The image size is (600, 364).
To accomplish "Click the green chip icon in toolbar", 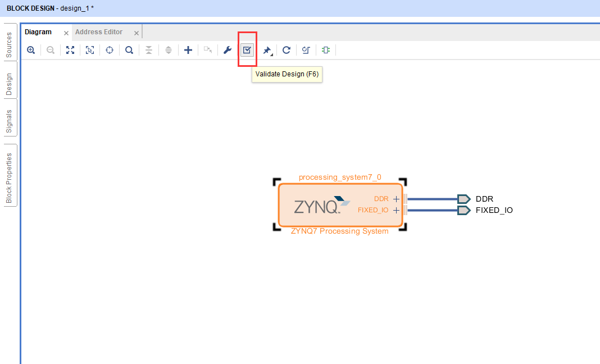I will click(x=326, y=50).
